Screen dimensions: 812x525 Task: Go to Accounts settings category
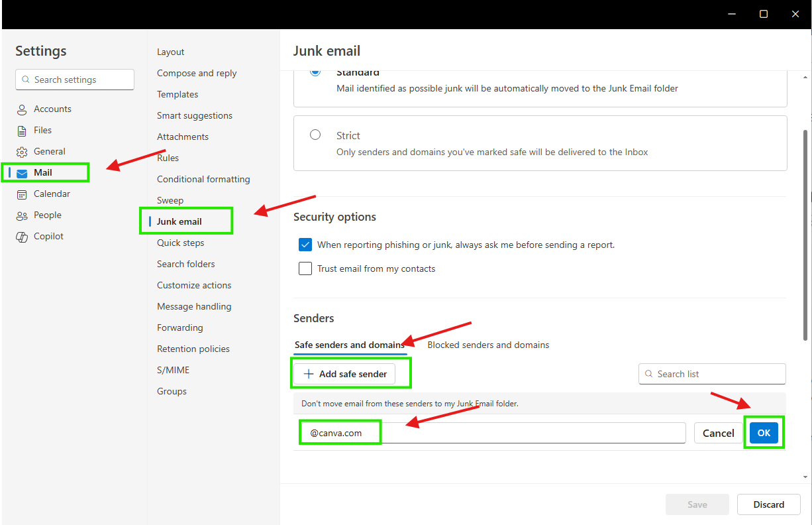pyautogui.click(x=52, y=109)
